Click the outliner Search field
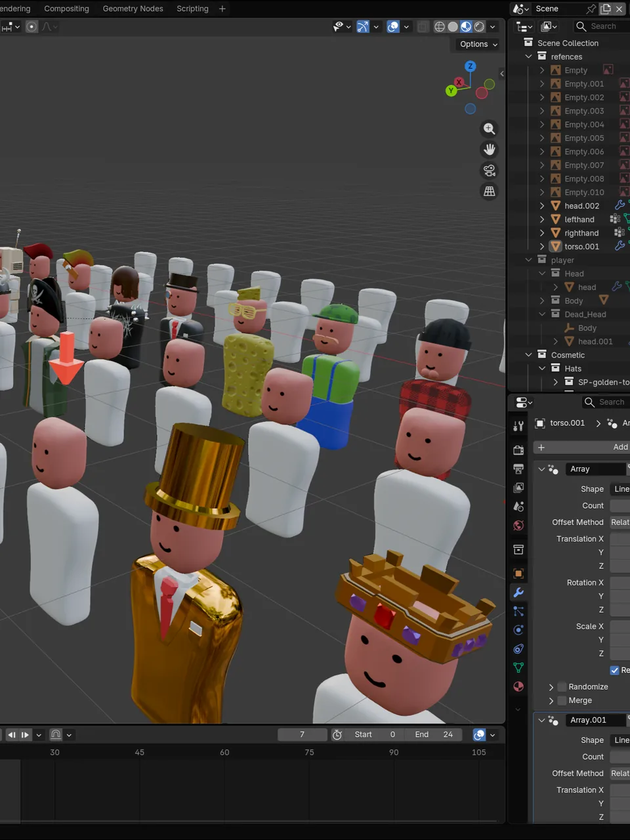Viewport: 630px width, 840px height. click(x=602, y=26)
